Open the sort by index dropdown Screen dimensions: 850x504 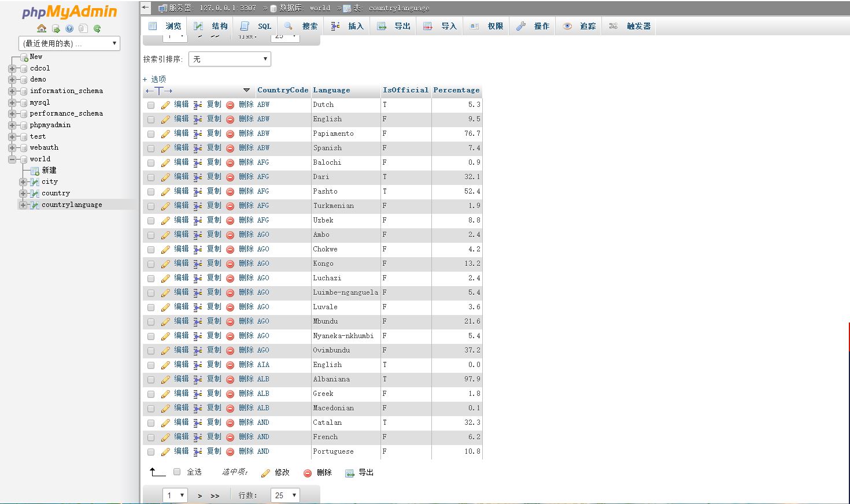click(x=230, y=59)
